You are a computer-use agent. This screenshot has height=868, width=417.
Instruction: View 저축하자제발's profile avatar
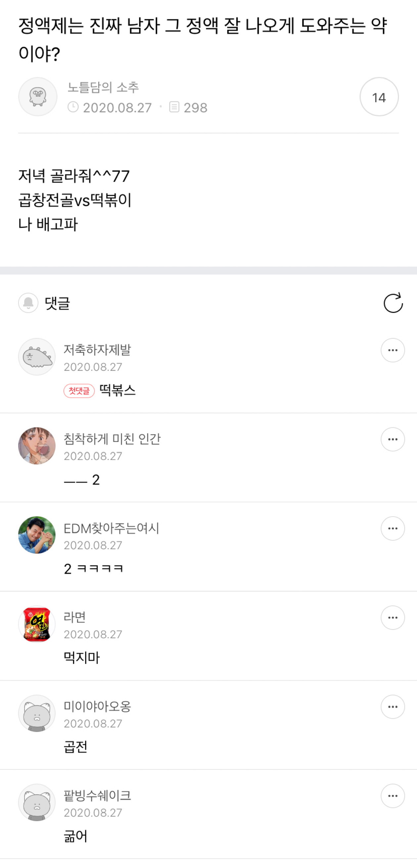coord(37,357)
